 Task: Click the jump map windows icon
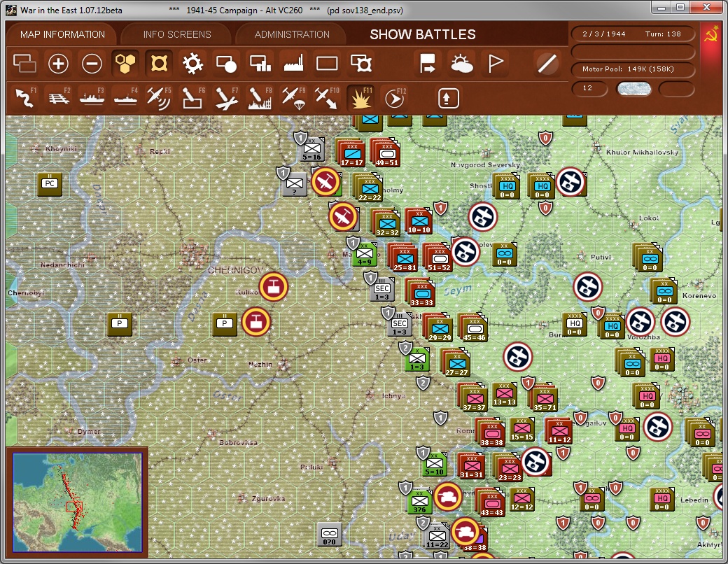pyautogui.click(x=24, y=63)
